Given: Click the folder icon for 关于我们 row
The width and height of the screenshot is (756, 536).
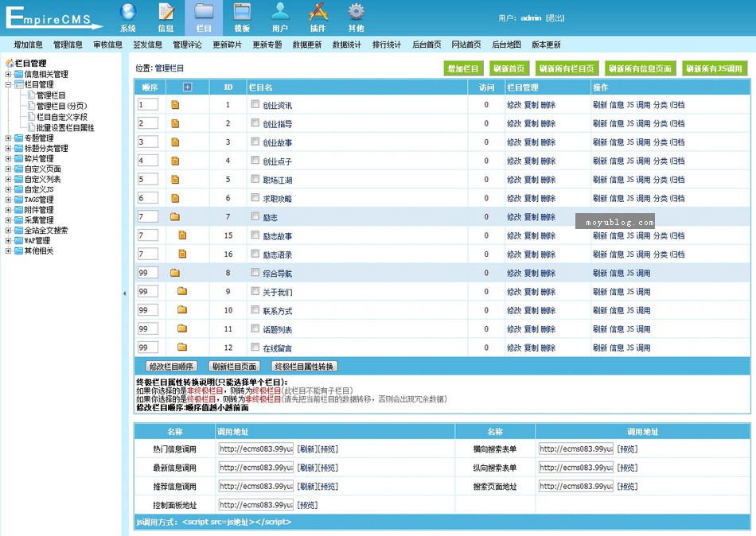Looking at the screenshot, I should tap(181, 291).
